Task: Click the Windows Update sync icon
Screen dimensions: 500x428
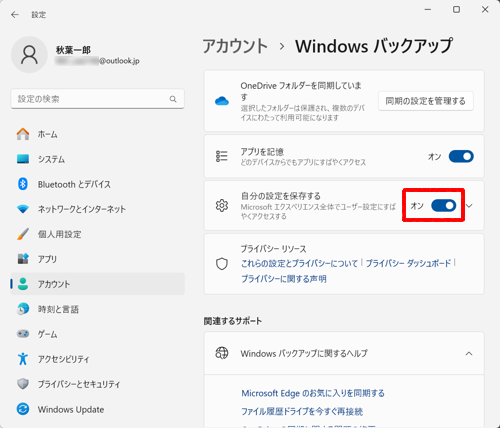Action: coord(23,409)
